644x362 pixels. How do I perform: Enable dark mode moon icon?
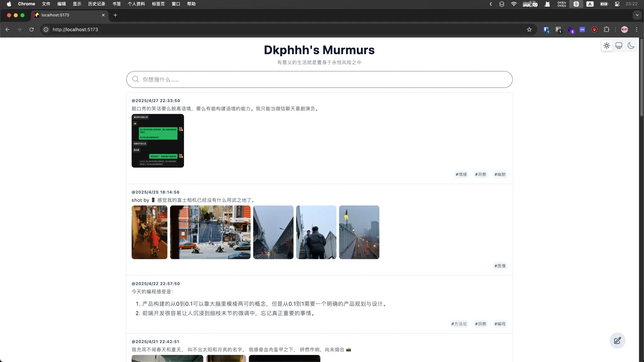[x=631, y=46]
